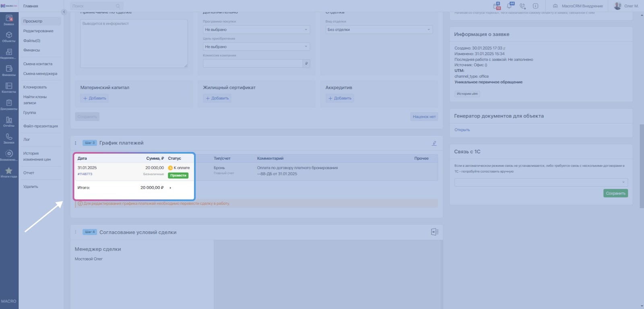The image size is (644, 309).
Task: Click the pencil edit icon for График платежей
Action: (434, 143)
